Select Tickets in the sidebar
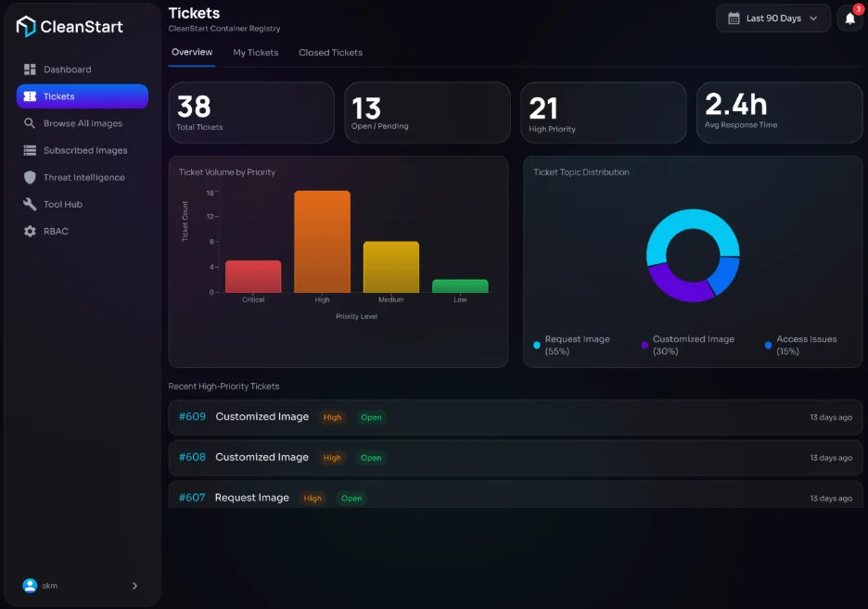The width and height of the screenshot is (868, 609). click(83, 96)
